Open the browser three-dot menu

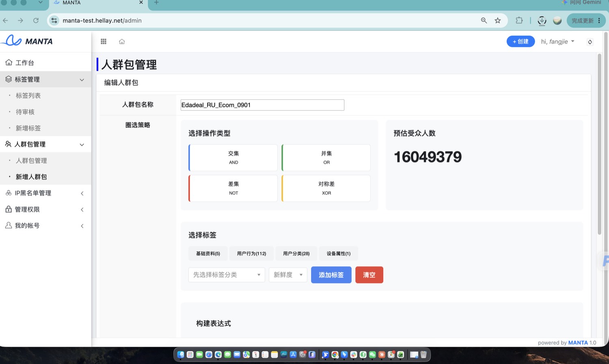tap(599, 20)
